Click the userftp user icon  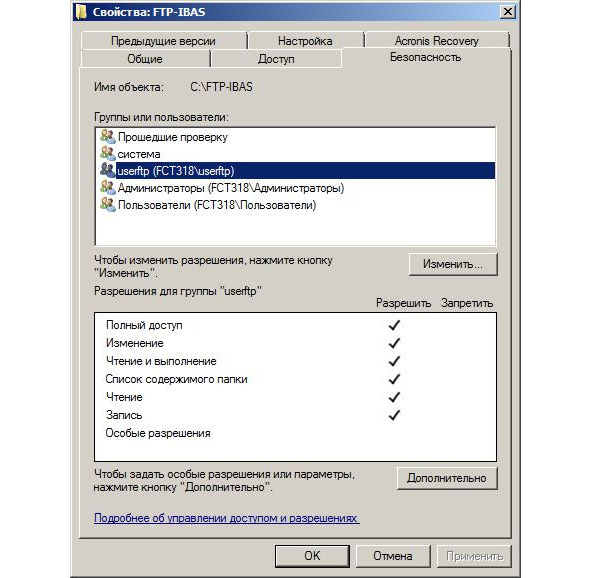click(x=108, y=170)
